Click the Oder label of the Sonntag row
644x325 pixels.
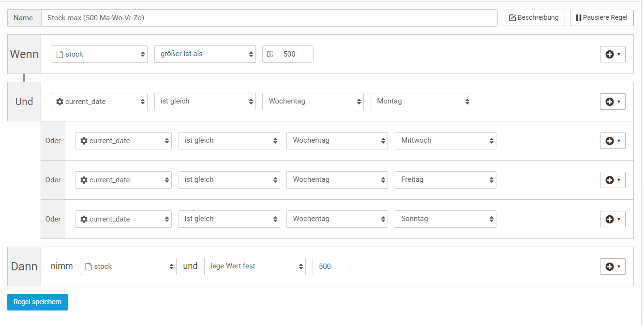53,219
